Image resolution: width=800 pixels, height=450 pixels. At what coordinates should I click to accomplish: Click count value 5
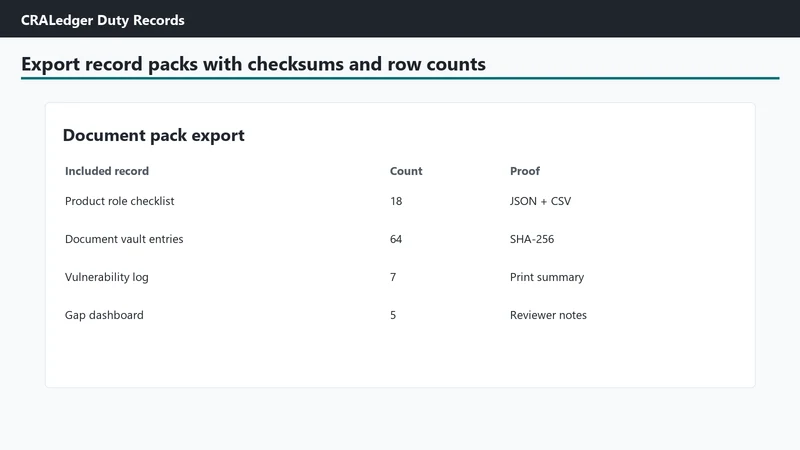pyautogui.click(x=393, y=315)
